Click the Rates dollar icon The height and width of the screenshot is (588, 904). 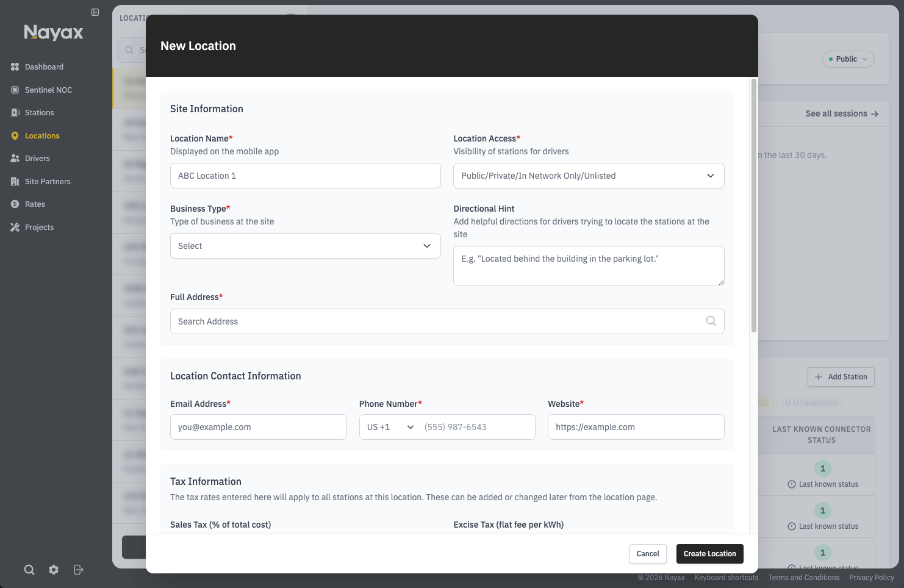tap(15, 204)
